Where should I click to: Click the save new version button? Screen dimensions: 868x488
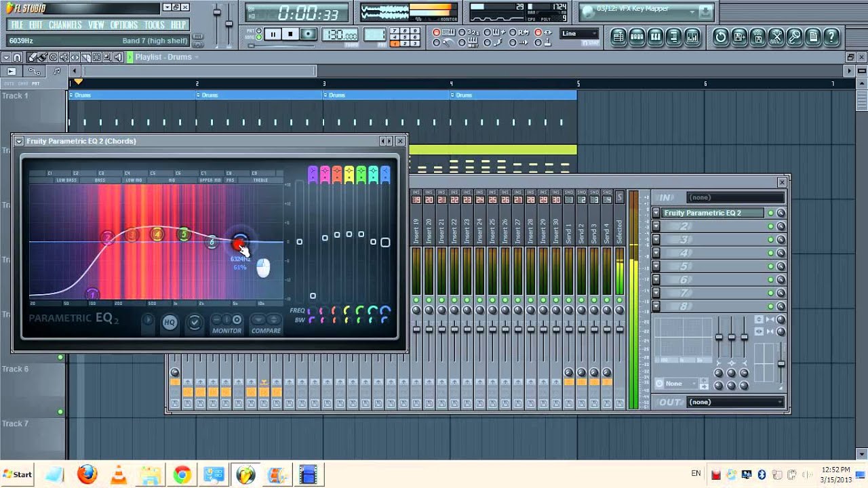[739, 37]
